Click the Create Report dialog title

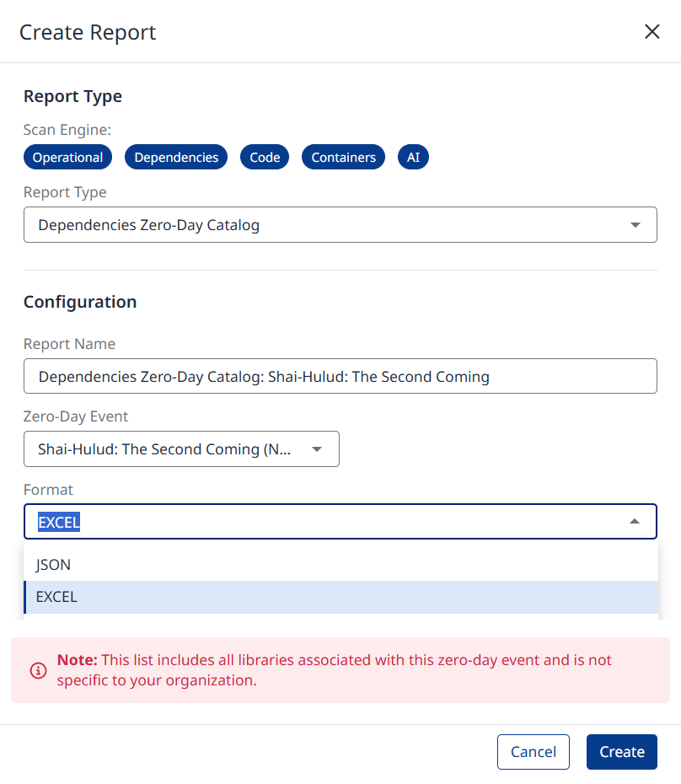(x=88, y=32)
